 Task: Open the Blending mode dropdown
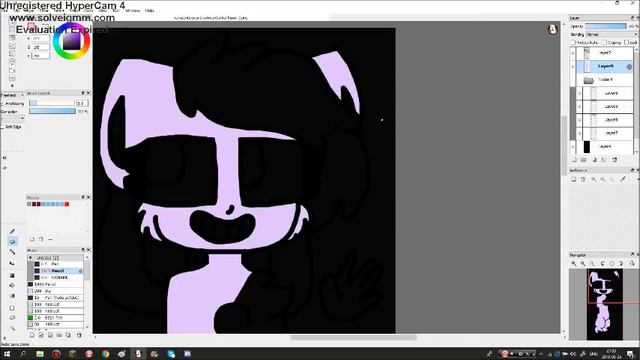coord(612,35)
